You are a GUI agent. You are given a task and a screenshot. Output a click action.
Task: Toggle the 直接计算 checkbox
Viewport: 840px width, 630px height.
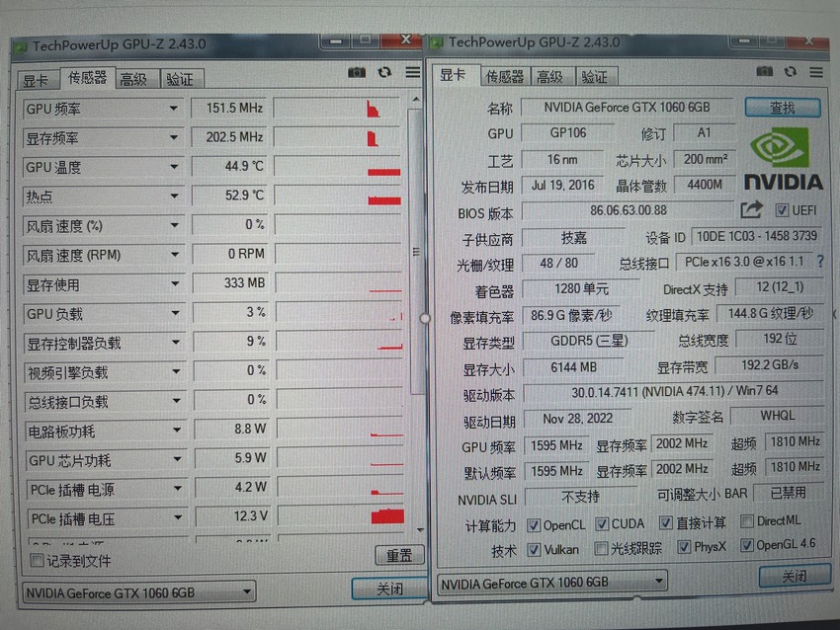(x=665, y=522)
